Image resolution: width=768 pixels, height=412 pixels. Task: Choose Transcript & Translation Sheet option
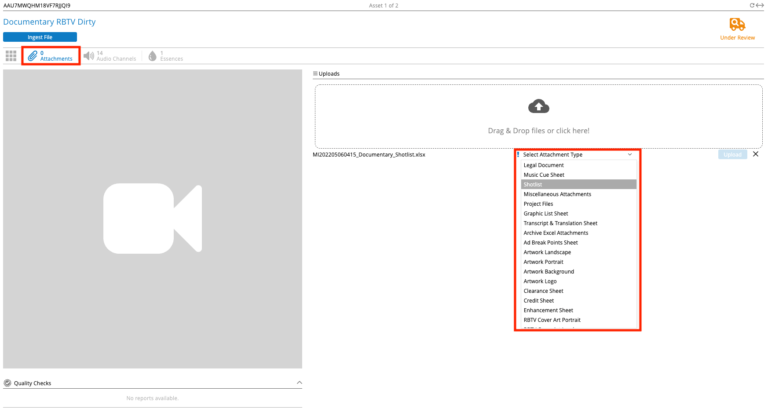[x=578, y=223]
